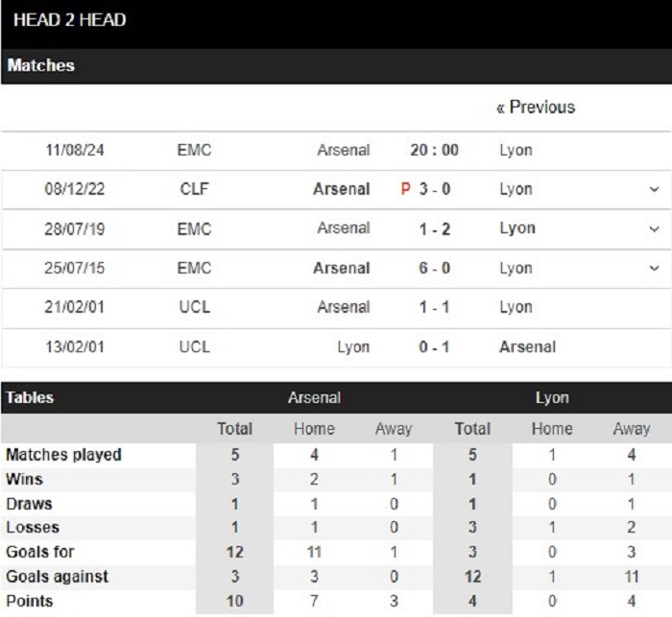Click bold Arsenal in the 13/02/01 row
The width and height of the screenshot is (672, 617).
[x=528, y=346]
